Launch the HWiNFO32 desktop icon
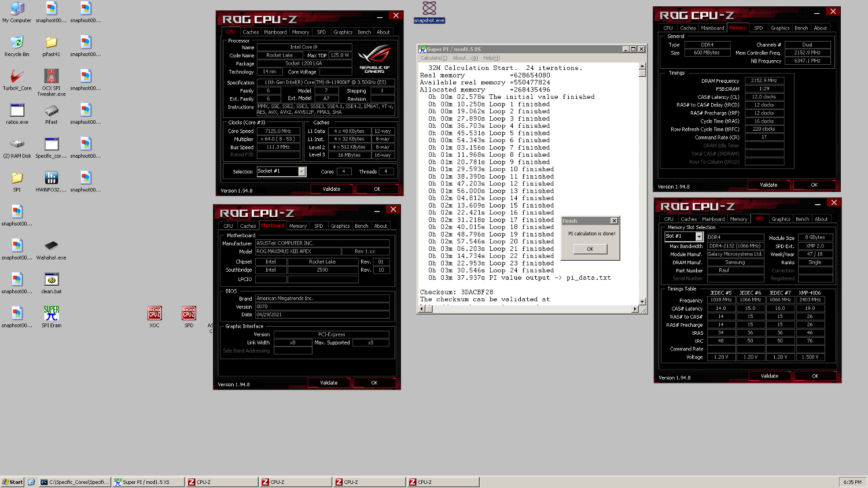Viewport: 868px width, 488px height. tap(51, 182)
